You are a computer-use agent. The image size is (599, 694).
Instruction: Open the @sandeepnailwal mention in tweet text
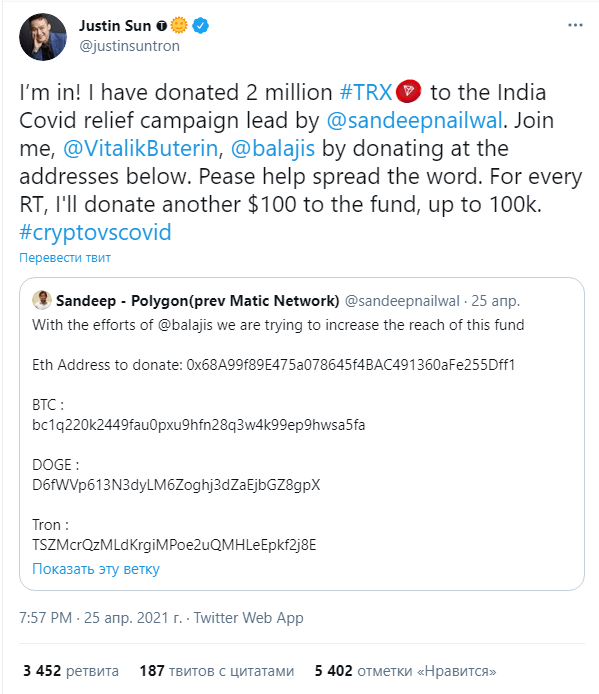[x=415, y=120]
